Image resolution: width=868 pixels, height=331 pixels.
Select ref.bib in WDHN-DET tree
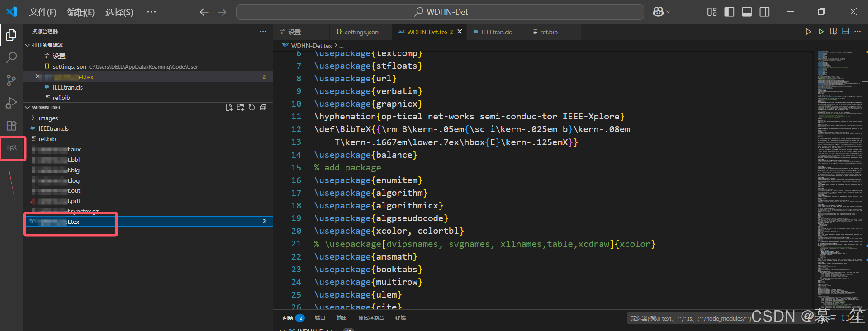(x=148, y=139)
